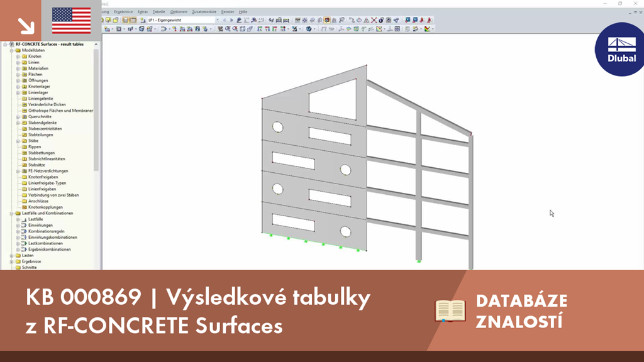The image size is (644, 362).
Task: Expand the Kombinationsregeln node
Action: (18, 231)
